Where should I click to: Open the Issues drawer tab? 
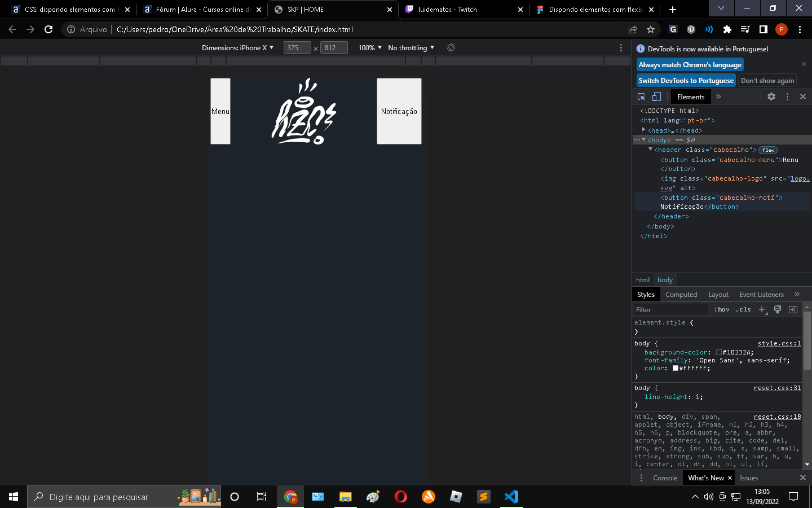click(749, 478)
